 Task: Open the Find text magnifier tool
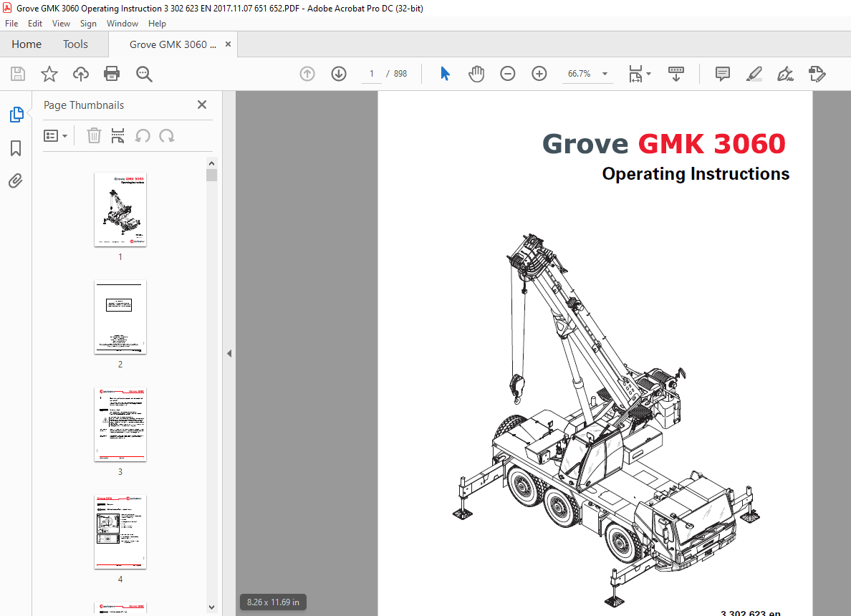pos(144,74)
